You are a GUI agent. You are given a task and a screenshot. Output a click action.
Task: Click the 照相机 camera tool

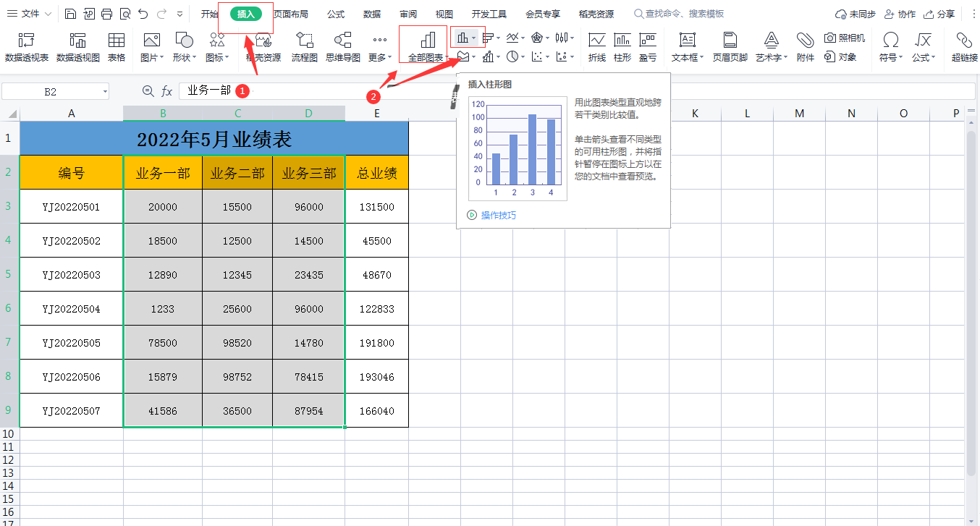tap(845, 38)
